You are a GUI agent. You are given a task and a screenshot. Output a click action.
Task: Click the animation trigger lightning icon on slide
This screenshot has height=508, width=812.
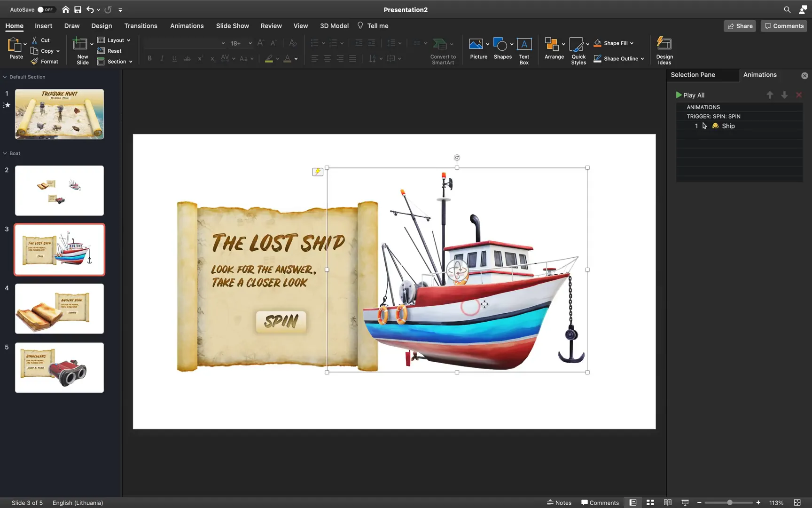tap(318, 172)
